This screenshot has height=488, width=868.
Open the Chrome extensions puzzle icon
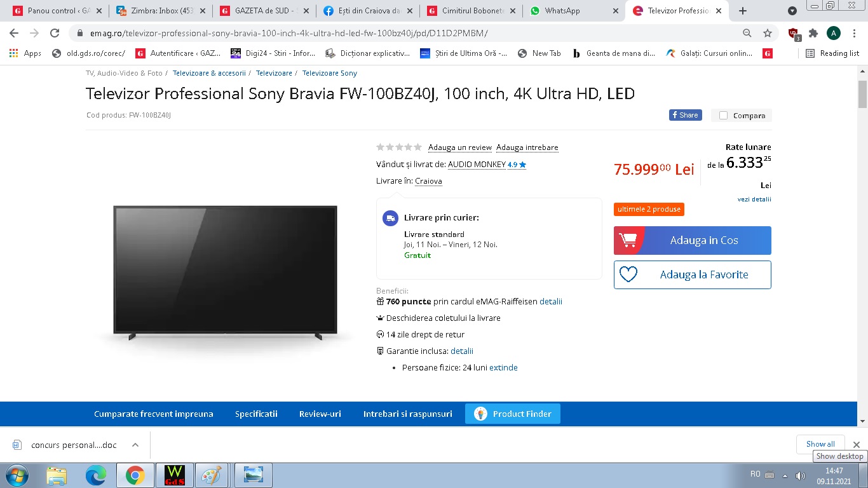pos(813,33)
